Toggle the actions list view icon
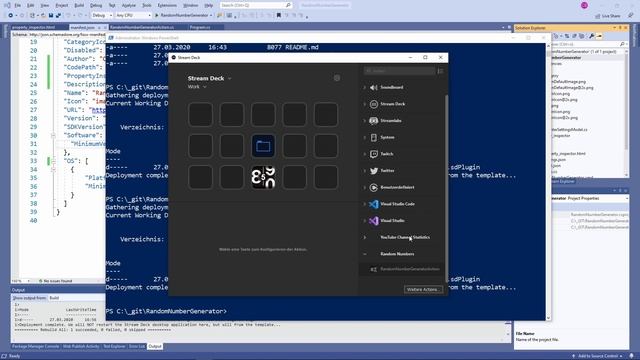Viewport: 640px width, 360px height. click(x=440, y=71)
